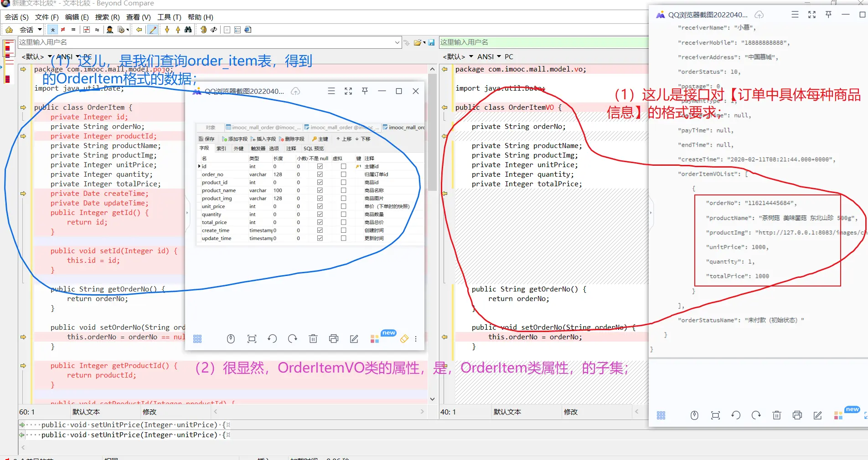Open the 搜索 (R) menu
This screenshot has width=868, height=460.
[107, 17]
